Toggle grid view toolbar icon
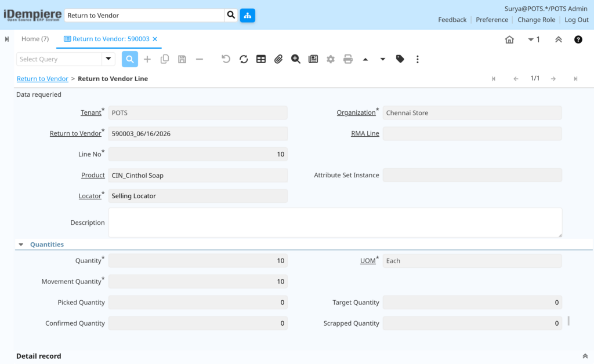 pos(261,59)
